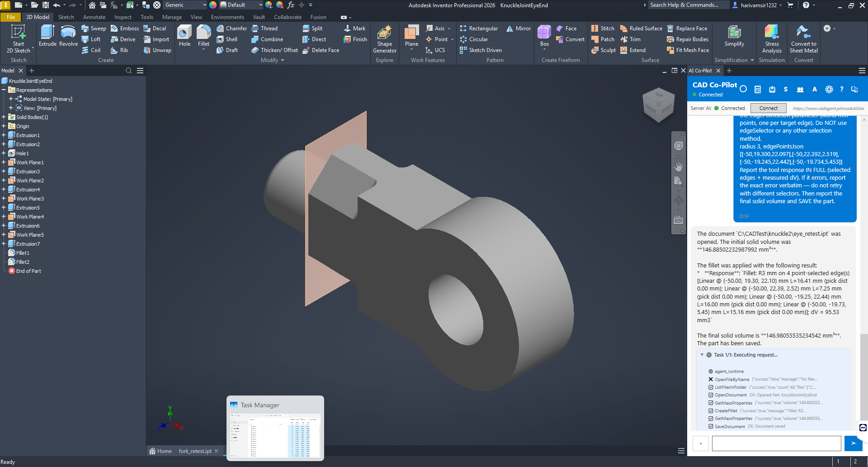Click the ViewCube in the viewport
The image size is (868, 467).
tap(659, 105)
